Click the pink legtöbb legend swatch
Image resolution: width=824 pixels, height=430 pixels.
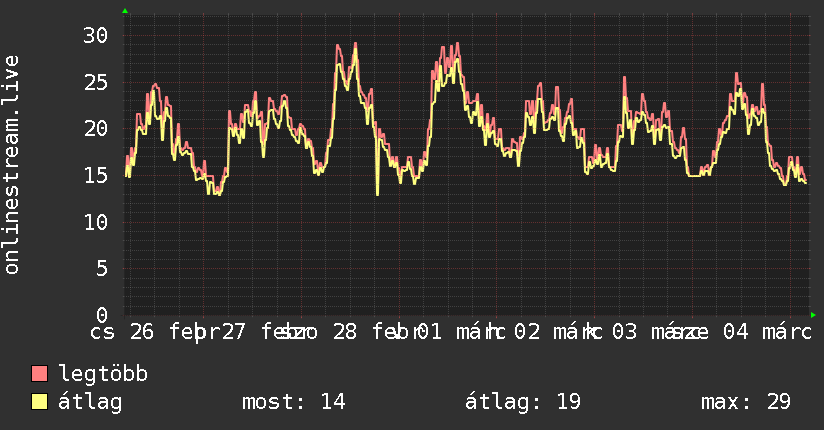[x=39, y=373]
